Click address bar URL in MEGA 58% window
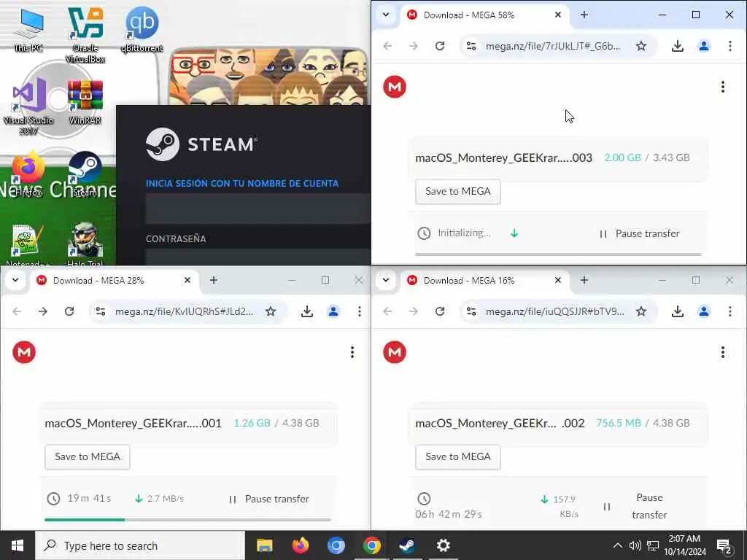 [x=553, y=46]
